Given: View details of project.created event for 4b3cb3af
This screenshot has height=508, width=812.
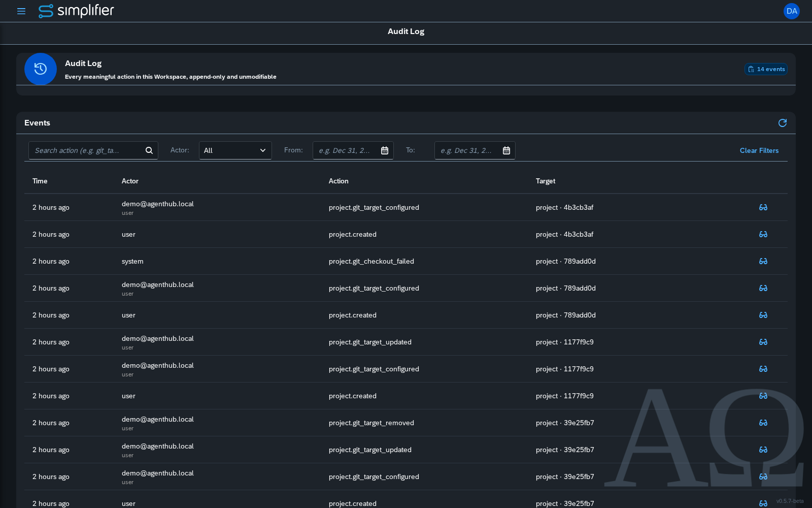Looking at the screenshot, I should [x=763, y=234].
